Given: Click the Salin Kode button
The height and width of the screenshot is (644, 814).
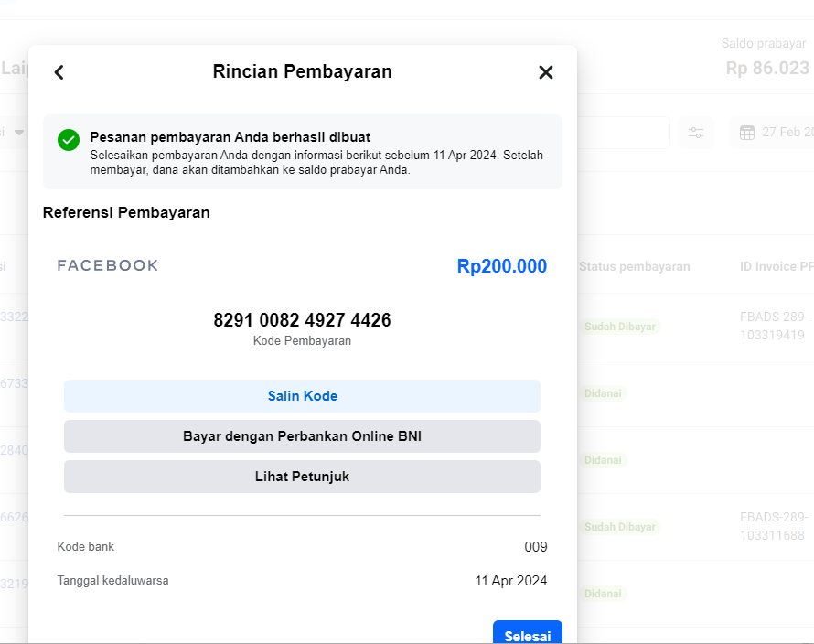Looking at the screenshot, I should 302,396.
